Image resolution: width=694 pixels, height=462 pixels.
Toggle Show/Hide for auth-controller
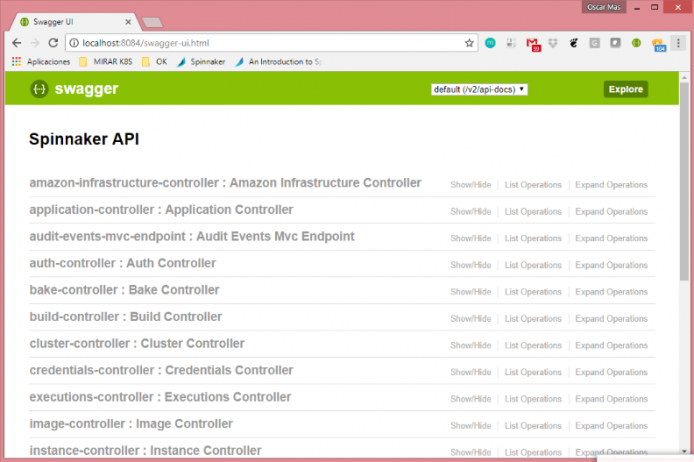470,265
